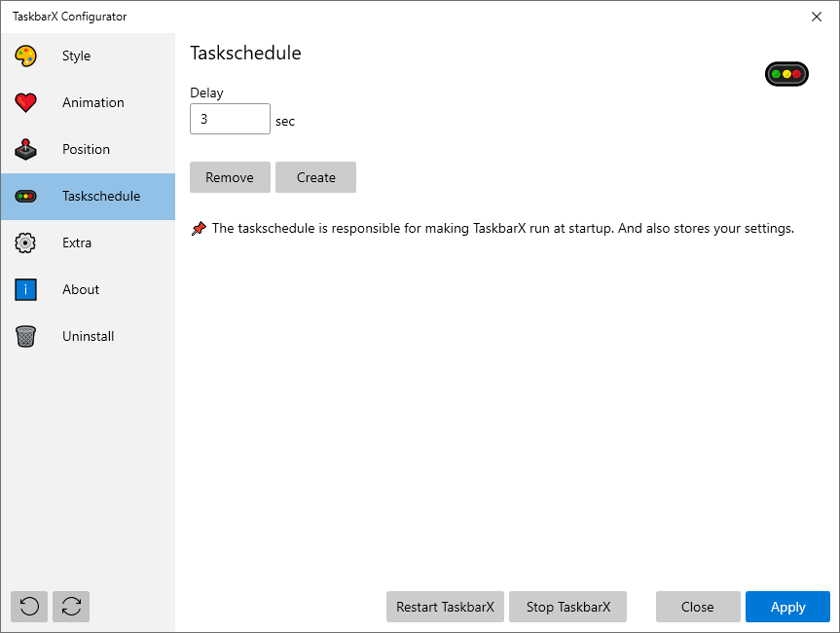Click the Create taskschedule button
840x633 pixels.
click(316, 177)
